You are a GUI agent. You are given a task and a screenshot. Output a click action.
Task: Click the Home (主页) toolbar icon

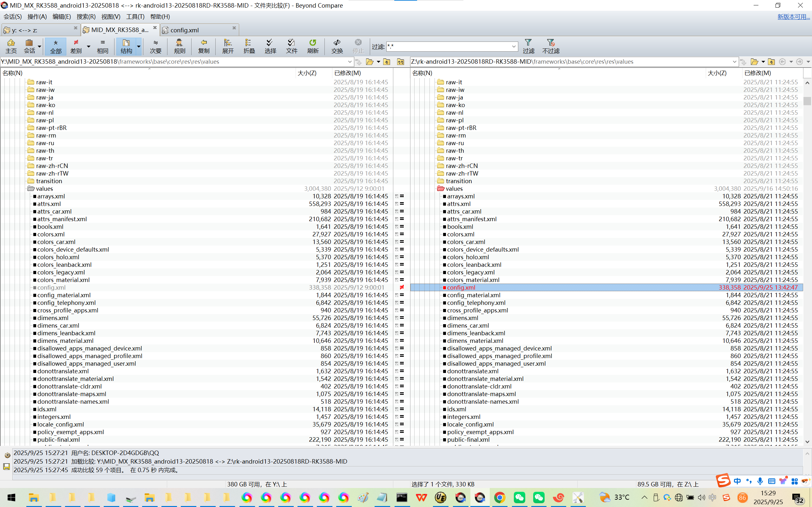click(x=11, y=46)
